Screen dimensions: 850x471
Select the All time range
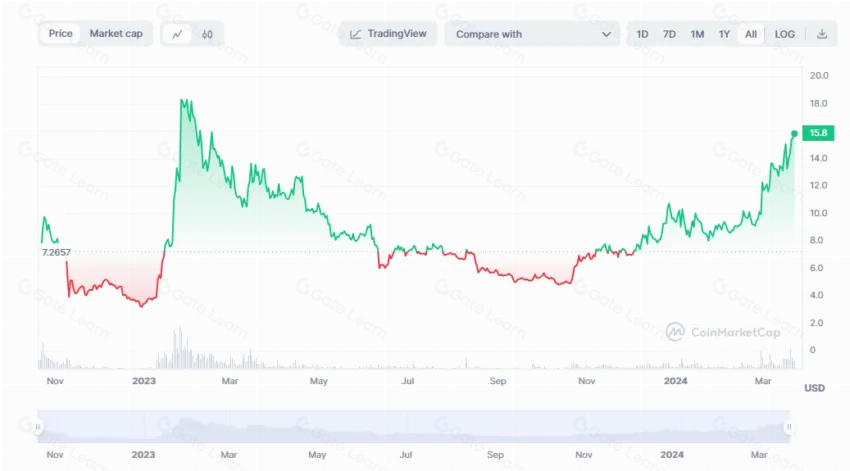[x=751, y=34]
